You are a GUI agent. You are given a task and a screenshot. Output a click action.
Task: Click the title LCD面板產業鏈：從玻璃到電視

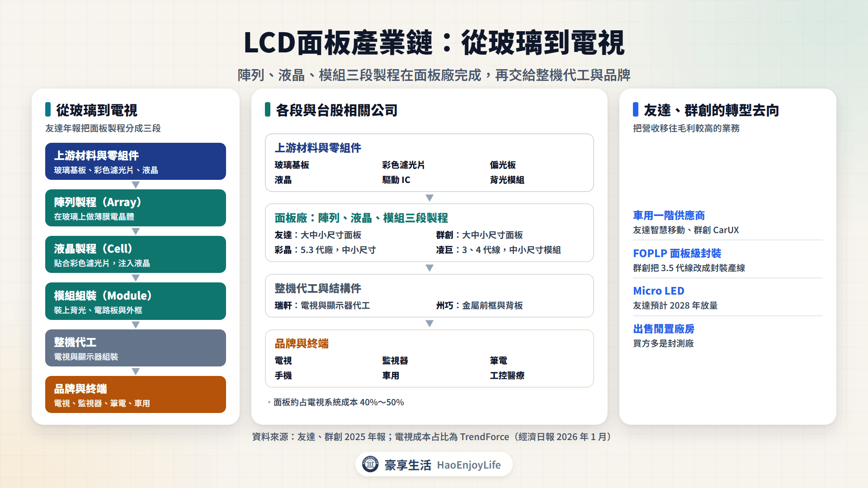tap(434, 43)
